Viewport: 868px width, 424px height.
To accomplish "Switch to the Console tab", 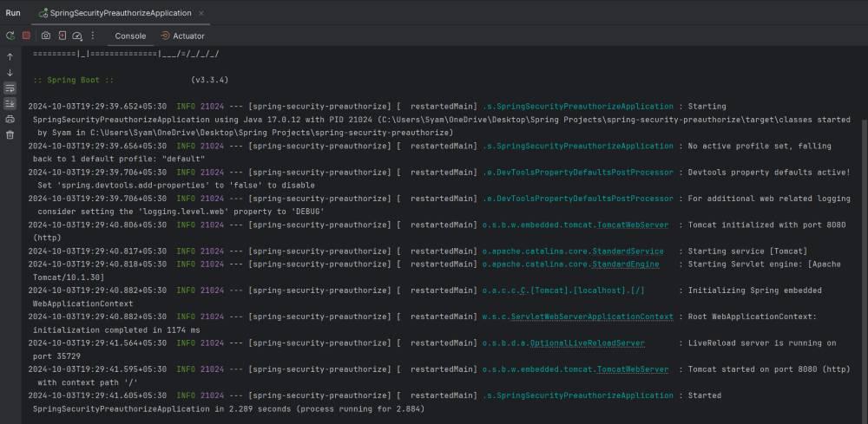I will (131, 36).
